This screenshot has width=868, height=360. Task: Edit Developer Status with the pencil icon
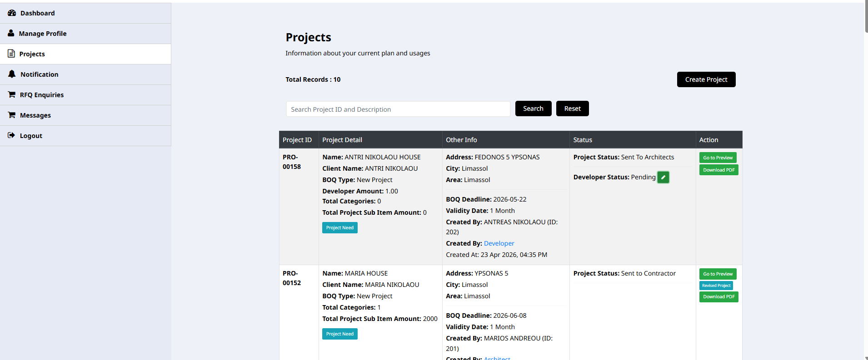click(663, 178)
